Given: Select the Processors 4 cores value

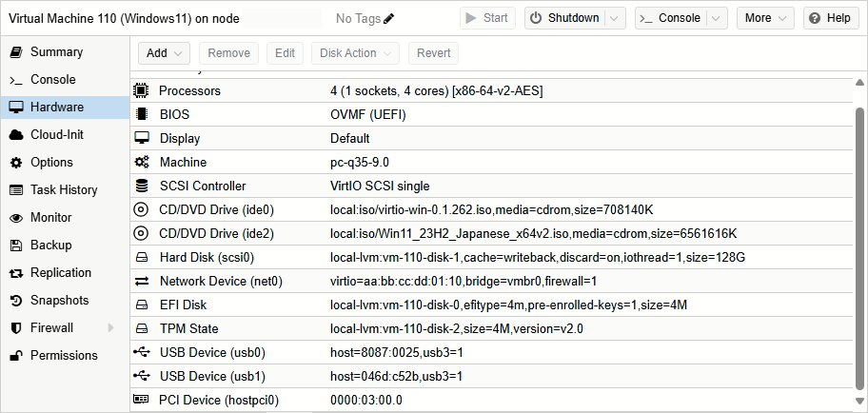Looking at the screenshot, I should tap(436, 90).
